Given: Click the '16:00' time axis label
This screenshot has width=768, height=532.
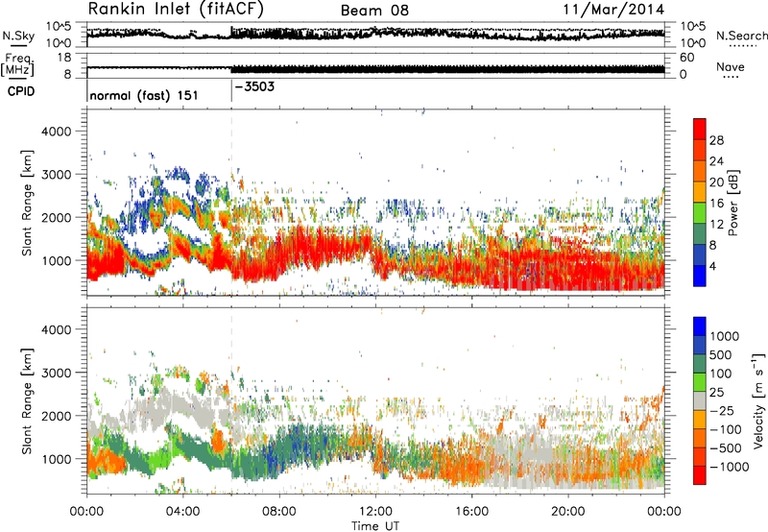Looking at the screenshot, I should coord(472,512).
